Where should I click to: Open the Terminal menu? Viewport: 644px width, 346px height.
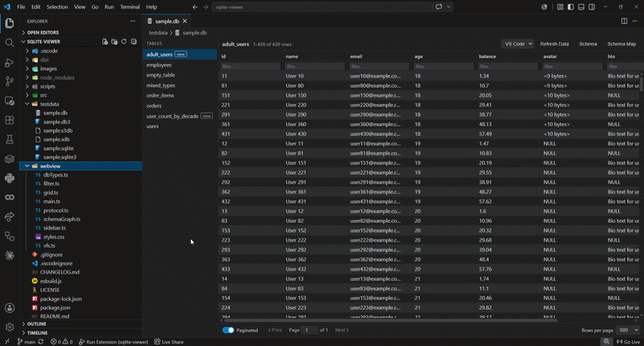tap(130, 7)
